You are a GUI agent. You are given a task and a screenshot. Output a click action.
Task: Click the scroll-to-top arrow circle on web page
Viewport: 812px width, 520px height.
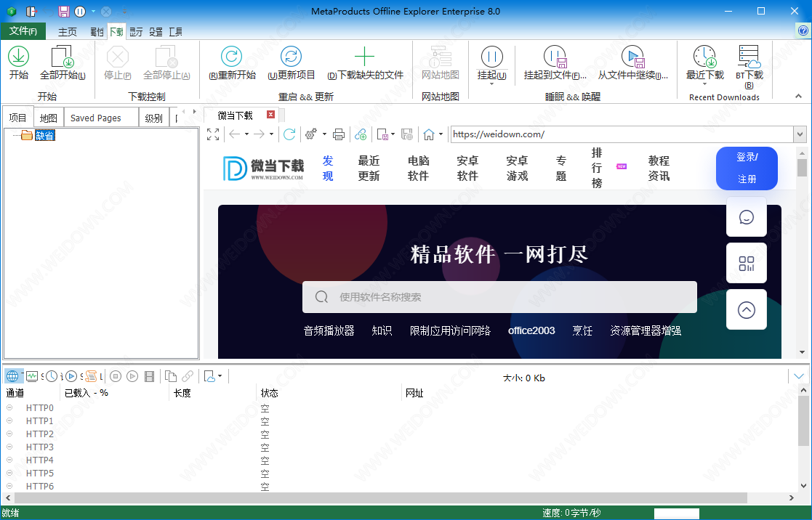click(x=747, y=310)
